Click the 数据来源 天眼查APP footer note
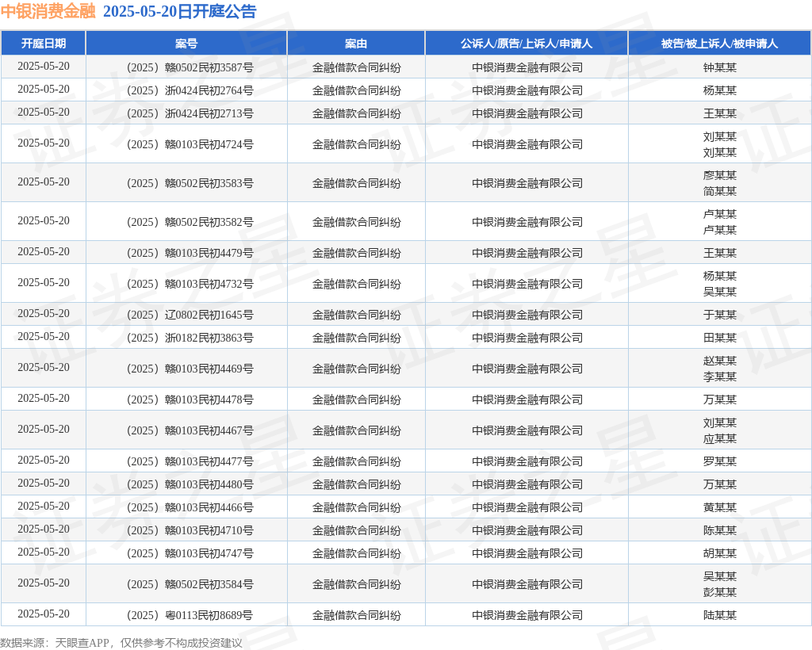The image size is (812, 650). point(121,642)
